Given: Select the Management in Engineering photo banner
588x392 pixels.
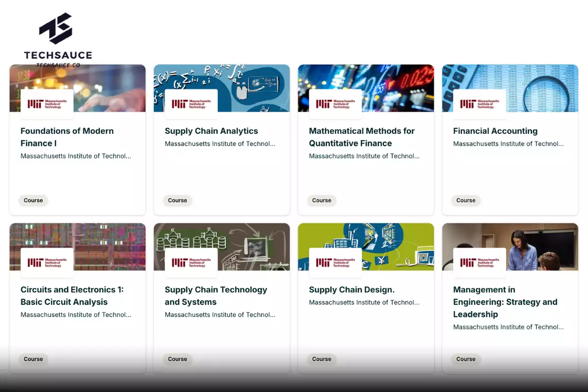Looking at the screenshot, I should (x=510, y=247).
